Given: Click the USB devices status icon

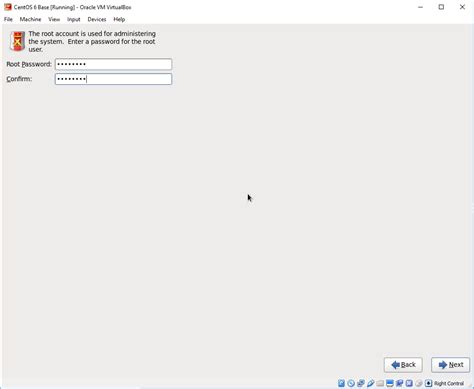Looking at the screenshot, I should tap(370, 383).
